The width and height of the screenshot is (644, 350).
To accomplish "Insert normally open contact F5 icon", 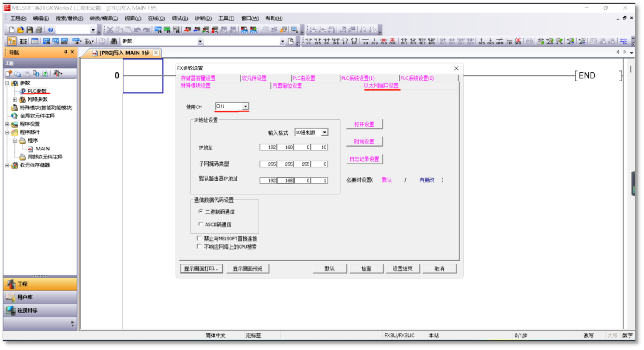I will point(308,41).
